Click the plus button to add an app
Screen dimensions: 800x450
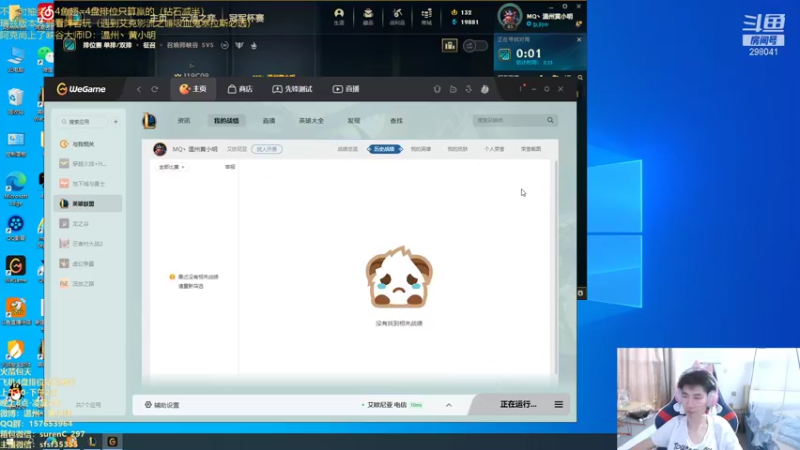coord(116,122)
